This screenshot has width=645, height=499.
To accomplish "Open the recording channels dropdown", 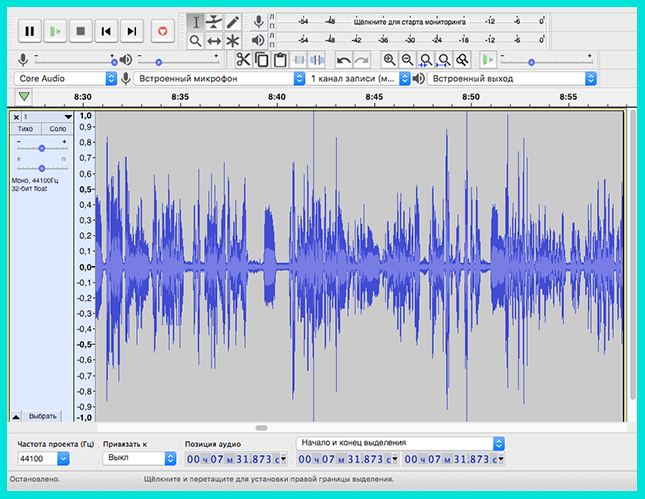I will pyautogui.click(x=358, y=78).
